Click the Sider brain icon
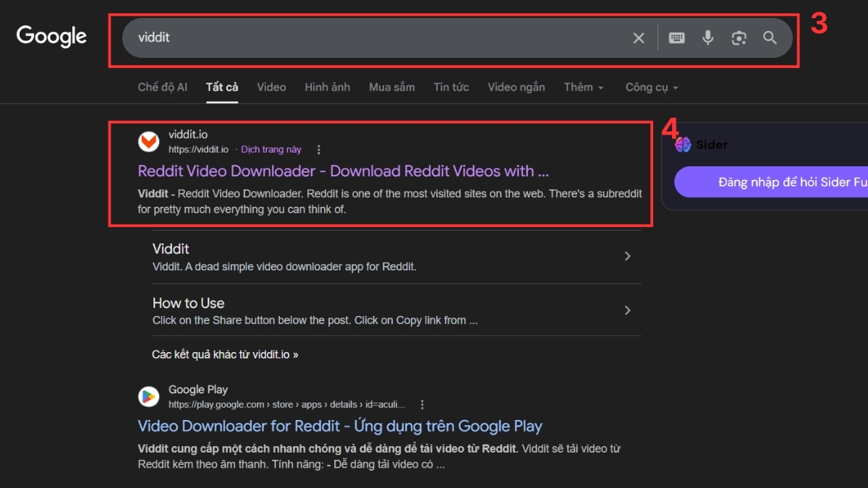The width and height of the screenshot is (868, 488). coord(682,145)
